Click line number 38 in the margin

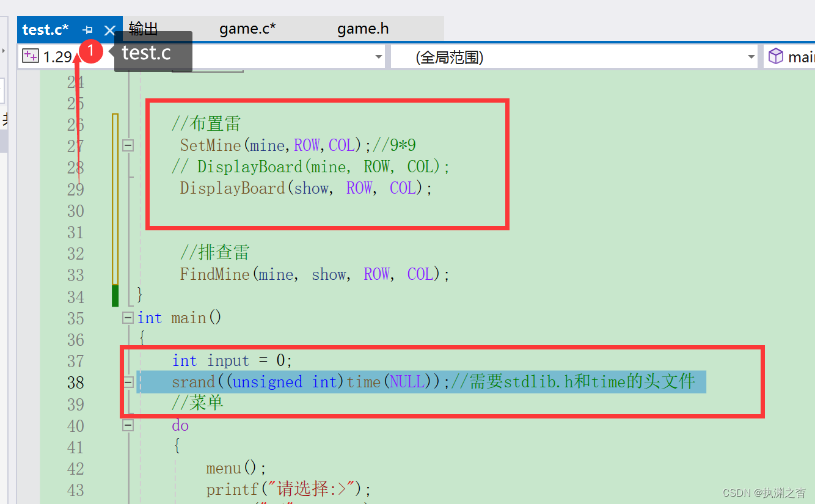76,382
